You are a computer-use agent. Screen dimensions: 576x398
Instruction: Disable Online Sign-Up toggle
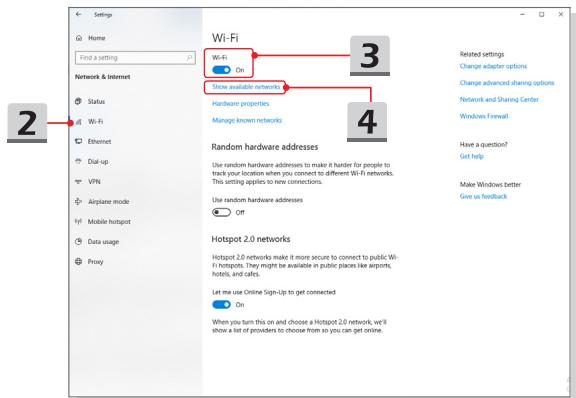222,305
